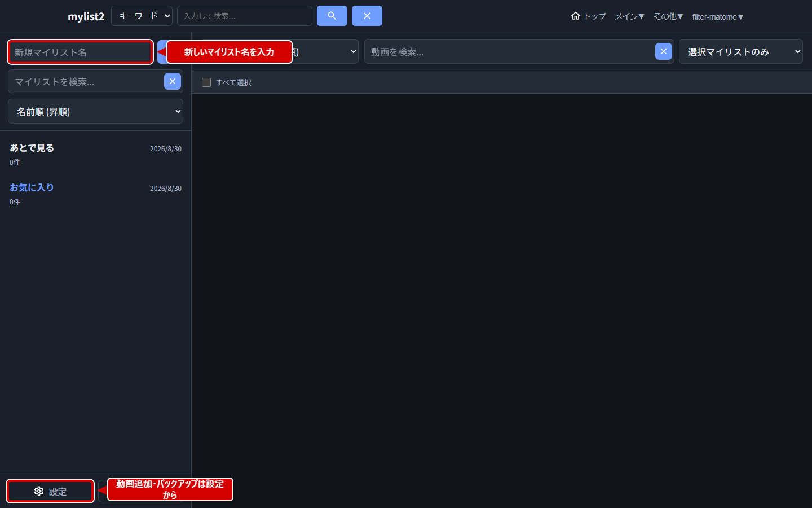Open the その他▼ menu
The image size is (812, 508).
(x=668, y=16)
